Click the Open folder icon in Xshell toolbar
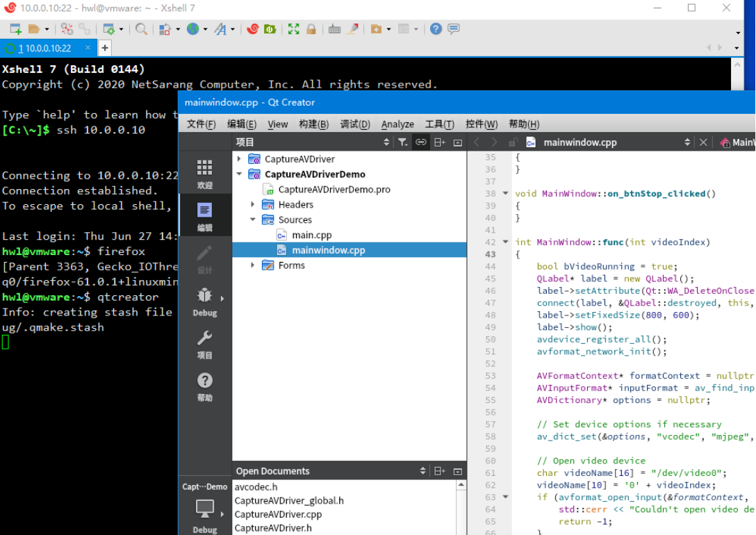The height and width of the screenshot is (535, 756). (34, 29)
